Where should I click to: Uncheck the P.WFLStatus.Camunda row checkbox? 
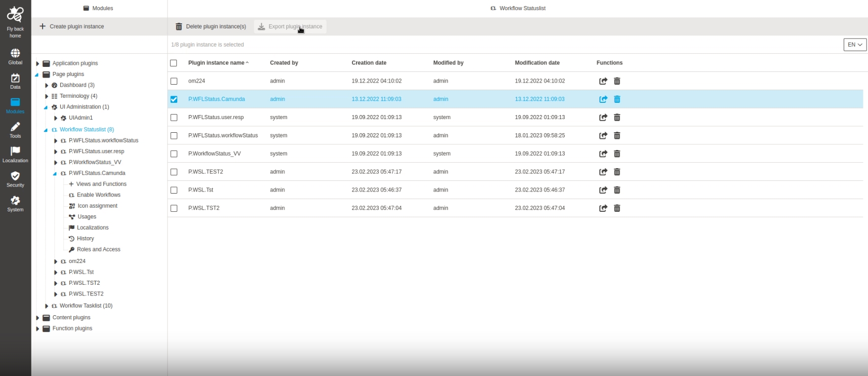coord(174,99)
